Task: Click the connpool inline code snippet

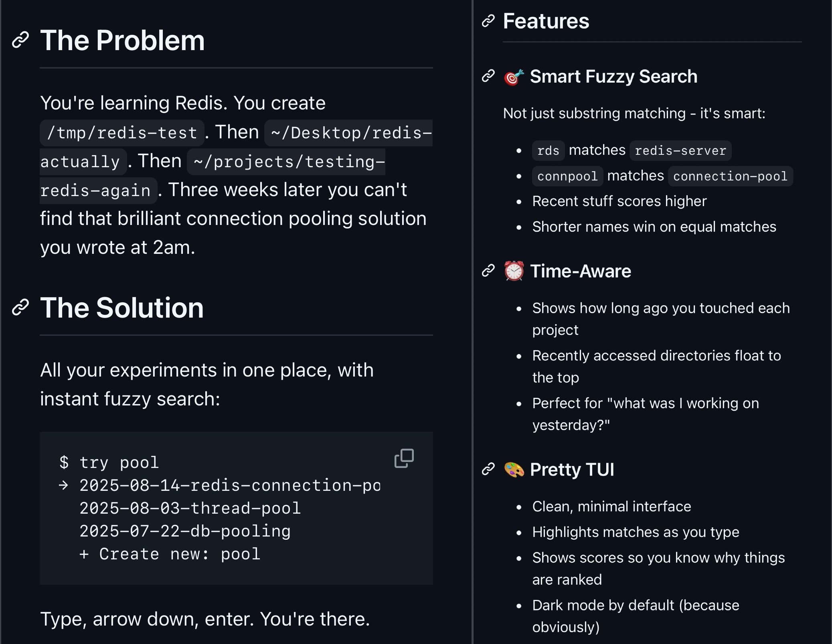Action: point(567,176)
